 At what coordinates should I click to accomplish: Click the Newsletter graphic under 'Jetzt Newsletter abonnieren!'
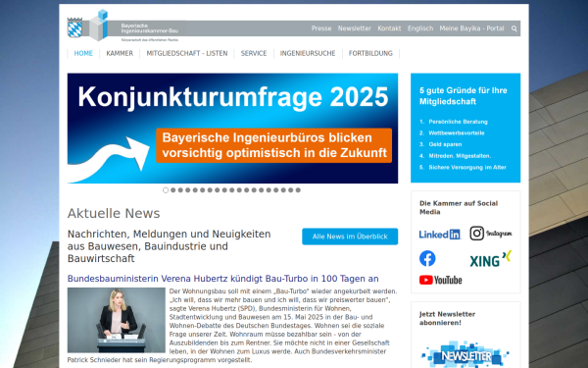(465, 354)
